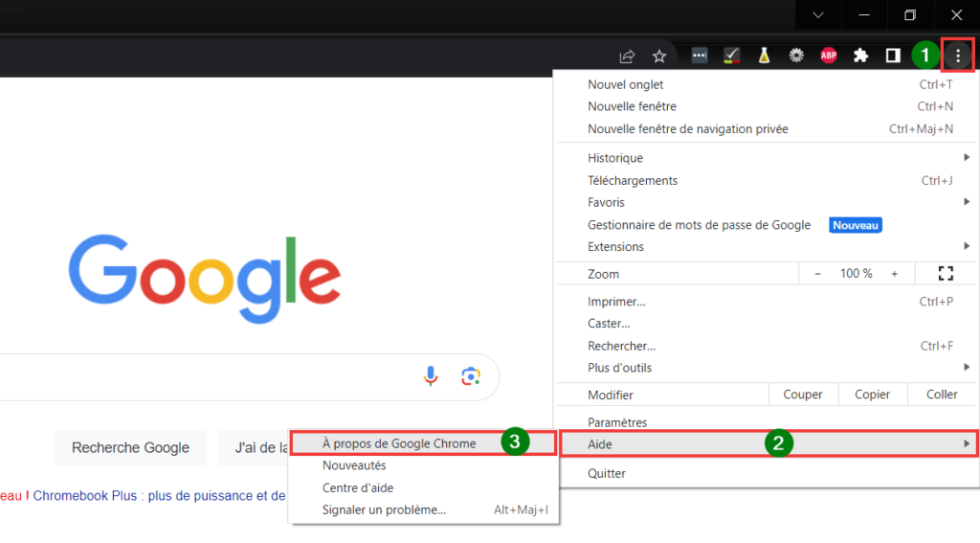
Task: Start voice search with microphone icon
Action: (x=430, y=376)
